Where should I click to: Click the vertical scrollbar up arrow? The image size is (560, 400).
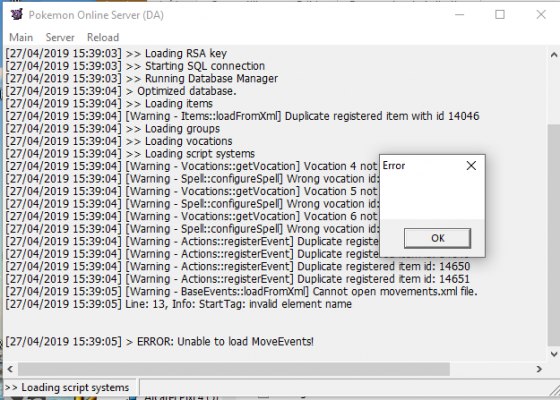tap(554, 55)
